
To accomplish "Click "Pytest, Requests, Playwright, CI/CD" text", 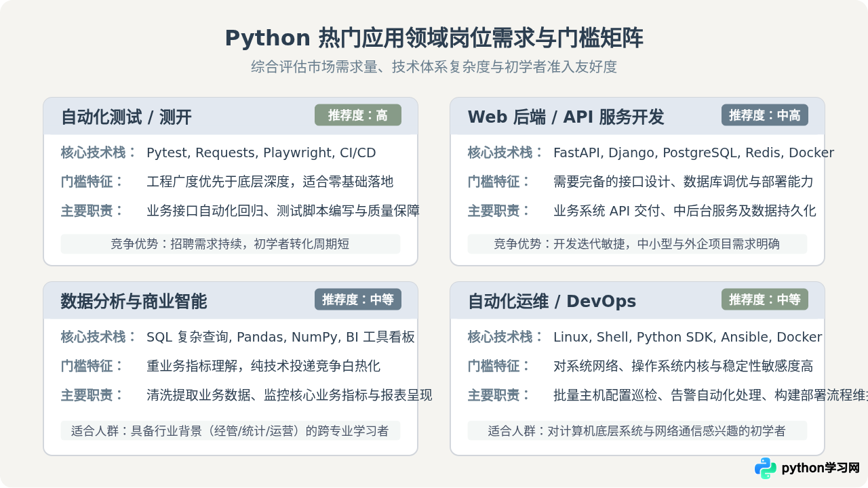I will [x=261, y=153].
